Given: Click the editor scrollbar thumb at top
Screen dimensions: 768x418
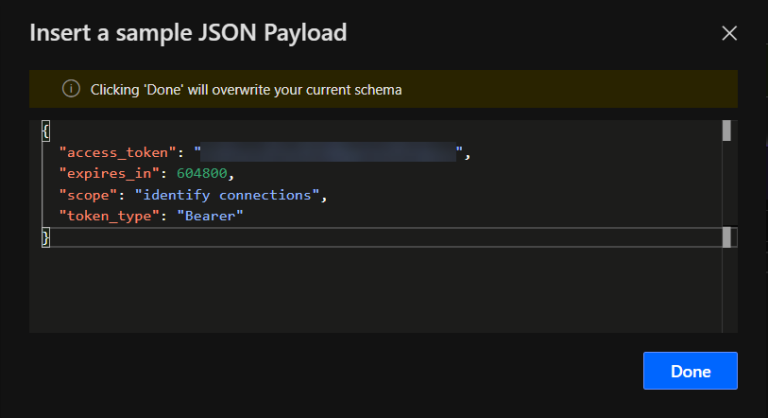Looking at the screenshot, I should pyautogui.click(x=727, y=131).
